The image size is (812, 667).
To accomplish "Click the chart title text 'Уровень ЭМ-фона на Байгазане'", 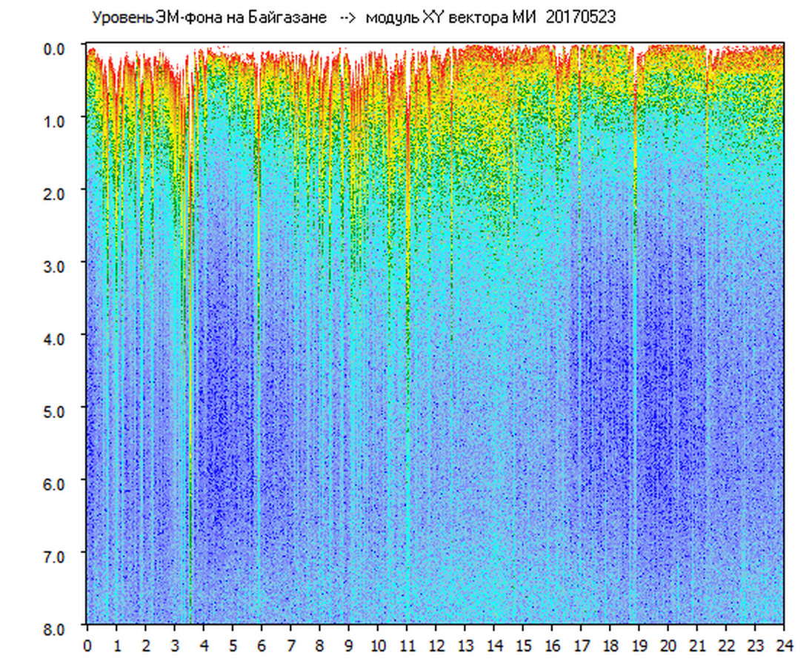I will coord(209,18).
